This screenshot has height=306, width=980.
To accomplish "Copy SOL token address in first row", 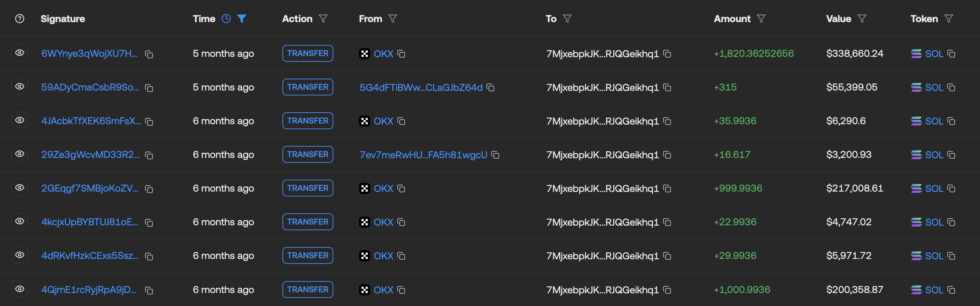I will (951, 54).
